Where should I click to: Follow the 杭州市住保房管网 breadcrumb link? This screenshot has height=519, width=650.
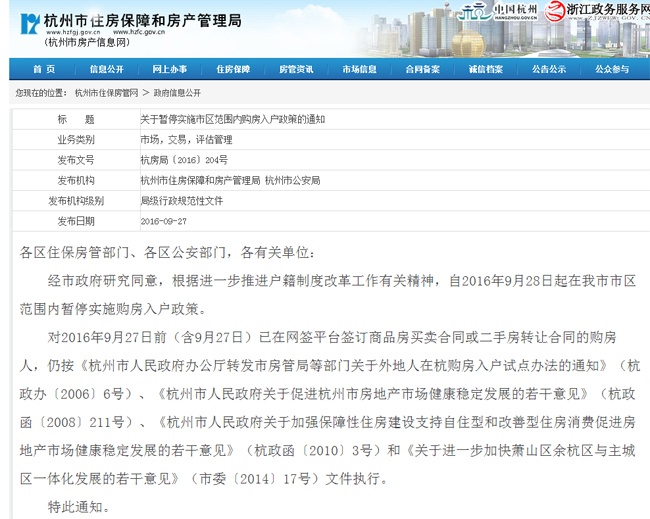pos(107,93)
